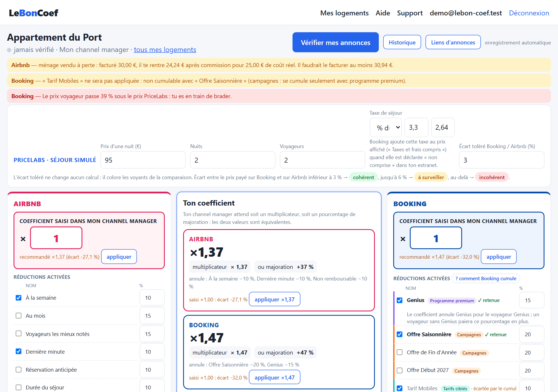Edit the Airbnb coefficient saisi field
The image size is (558, 392).
(56, 238)
